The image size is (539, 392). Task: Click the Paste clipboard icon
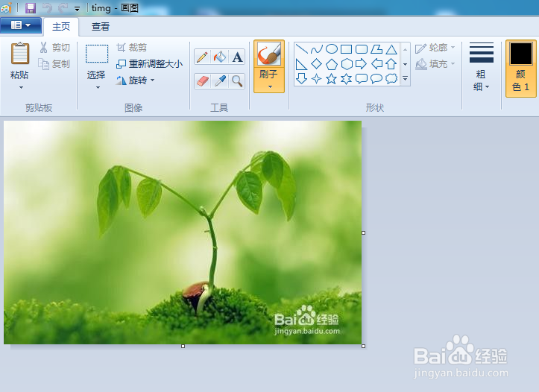[20, 53]
